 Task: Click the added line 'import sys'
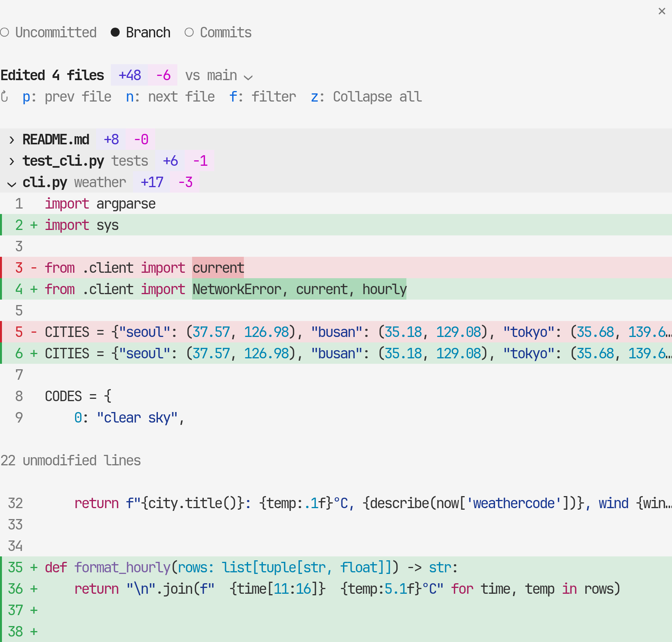(336, 225)
